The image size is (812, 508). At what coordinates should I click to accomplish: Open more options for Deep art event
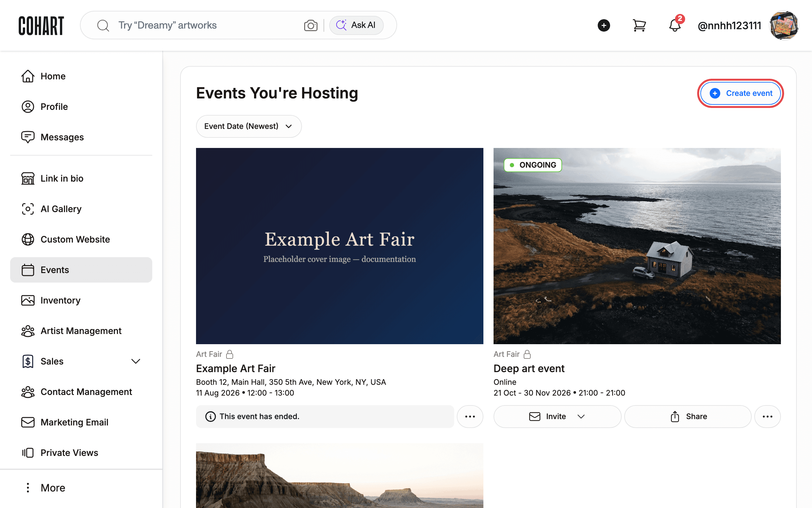[767, 417]
